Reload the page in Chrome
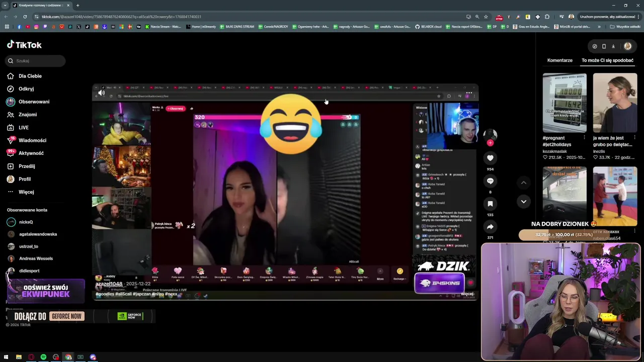Image resolution: width=644 pixels, height=362 pixels. [25, 17]
